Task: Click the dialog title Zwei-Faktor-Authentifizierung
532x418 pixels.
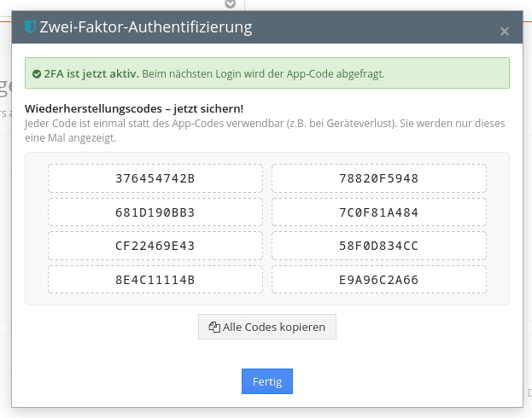Action: [146, 27]
